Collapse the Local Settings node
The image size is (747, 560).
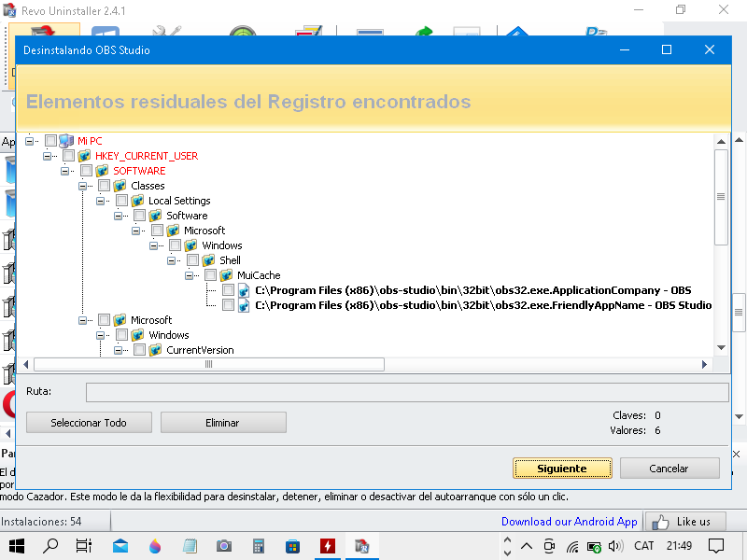click(x=100, y=201)
